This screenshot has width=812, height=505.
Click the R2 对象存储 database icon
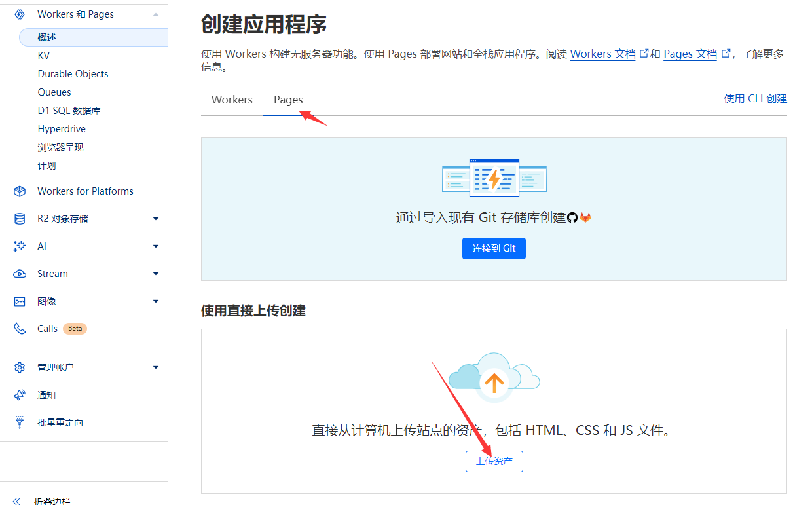20,219
